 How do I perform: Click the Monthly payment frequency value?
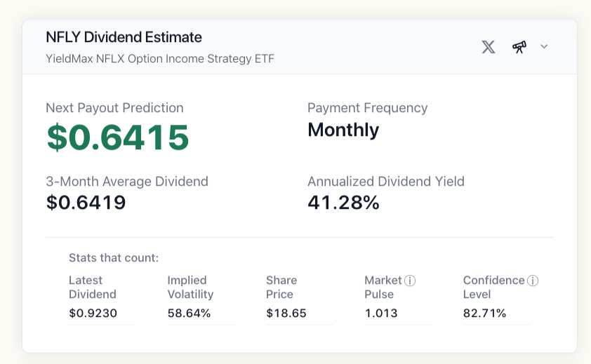(x=343, y=130)
